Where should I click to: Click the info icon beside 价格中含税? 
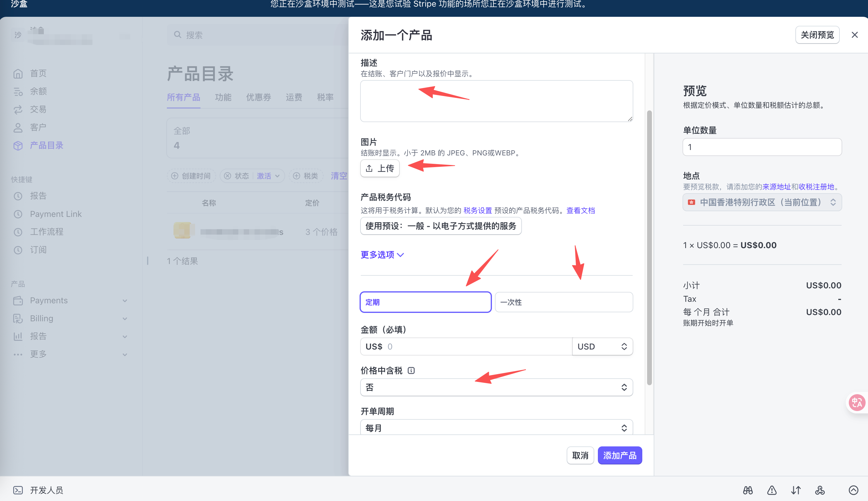coord(411,370)
